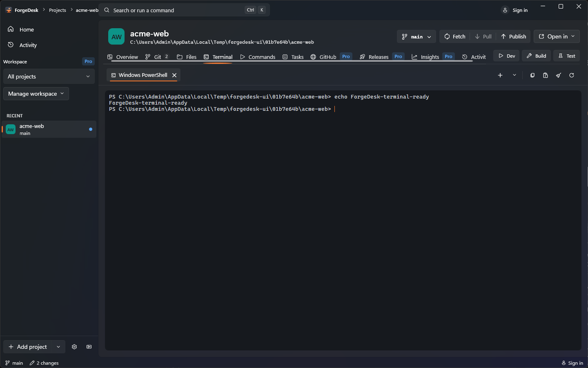The image size is (588, 368).
Task: Open the Insights tab
Action: (x=433, y=57)
